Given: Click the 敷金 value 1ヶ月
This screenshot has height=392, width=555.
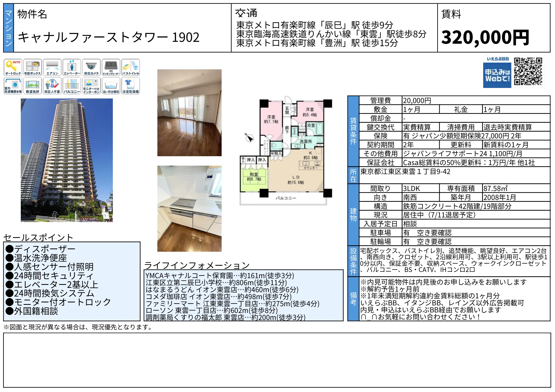Looking at the screenshot, I should point(421,110).
